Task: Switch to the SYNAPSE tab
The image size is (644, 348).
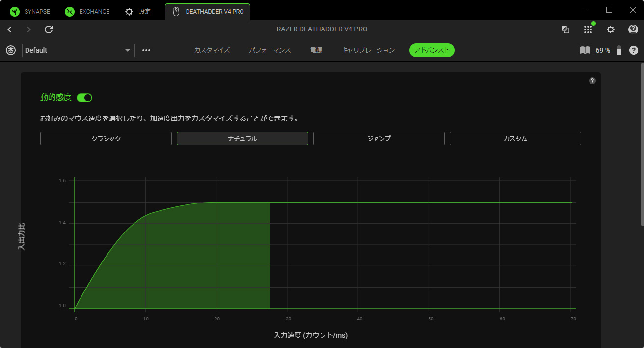Action: click(30, 11)
